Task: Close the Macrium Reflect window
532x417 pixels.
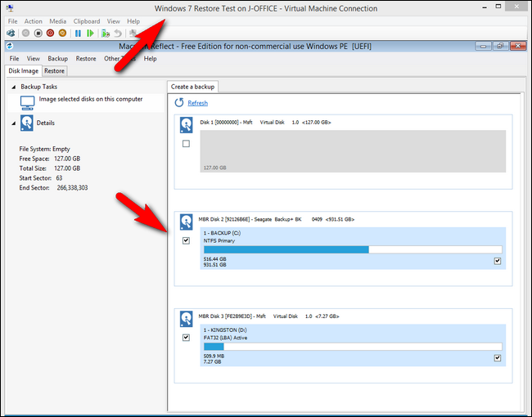Action: coord(518,46)
